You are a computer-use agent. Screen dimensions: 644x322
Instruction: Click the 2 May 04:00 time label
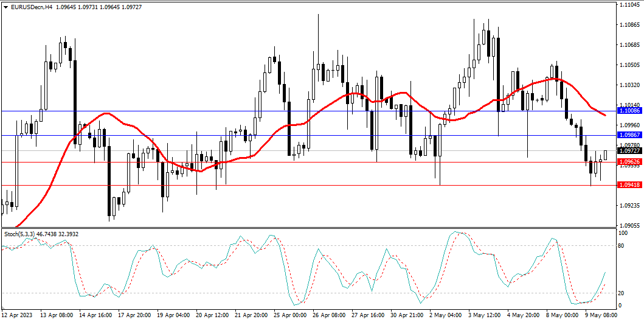tap(446, 315)
